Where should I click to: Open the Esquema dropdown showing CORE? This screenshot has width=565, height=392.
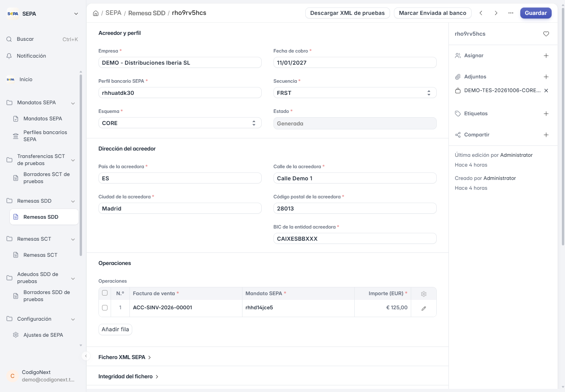180,123
